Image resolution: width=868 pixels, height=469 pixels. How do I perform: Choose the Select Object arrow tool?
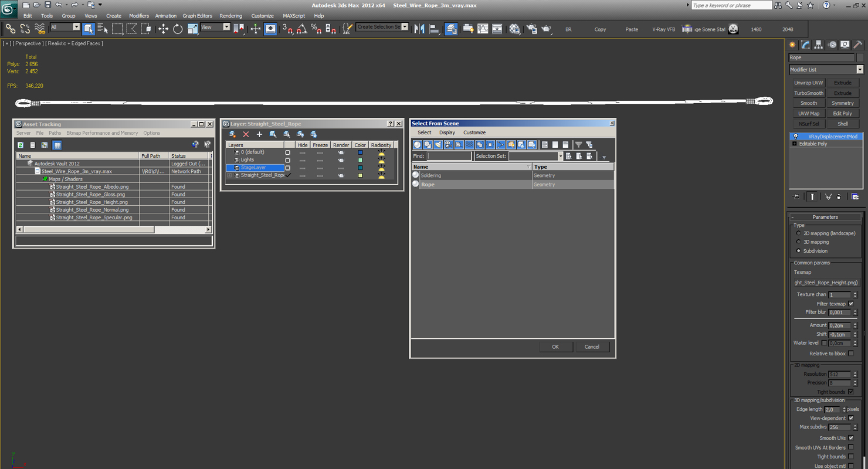coord(89,29)
